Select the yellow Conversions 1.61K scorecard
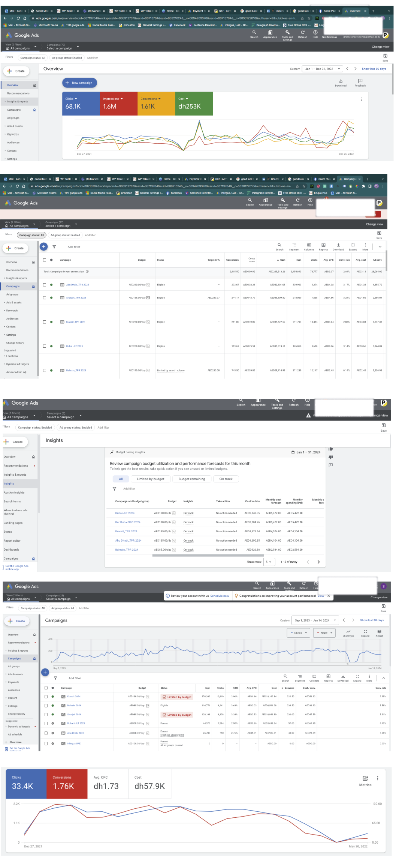Image resolution: width=396 pixels, height=868 pixels. [156, 104]
